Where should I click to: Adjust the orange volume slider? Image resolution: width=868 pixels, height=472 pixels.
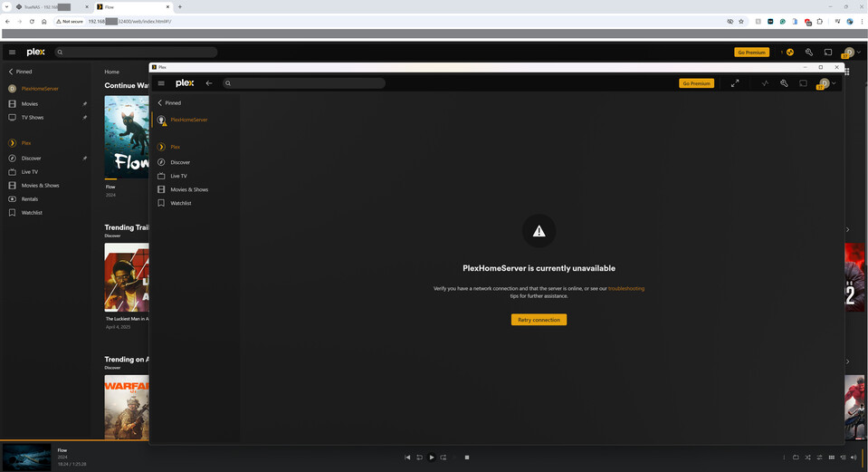tap(862, 458)
